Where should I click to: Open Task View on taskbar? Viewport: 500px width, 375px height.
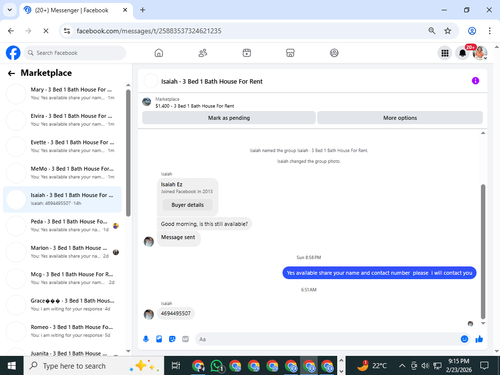click(x=176, y=366)
